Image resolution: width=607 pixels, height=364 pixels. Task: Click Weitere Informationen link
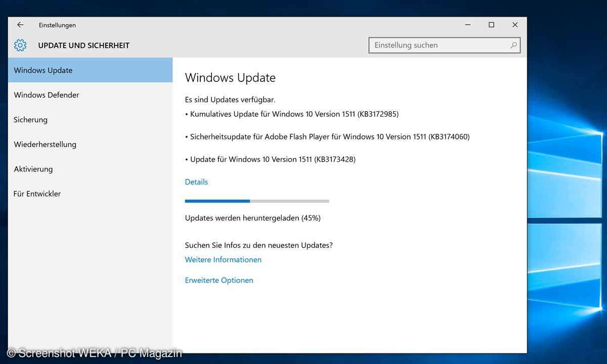[223, 260]
